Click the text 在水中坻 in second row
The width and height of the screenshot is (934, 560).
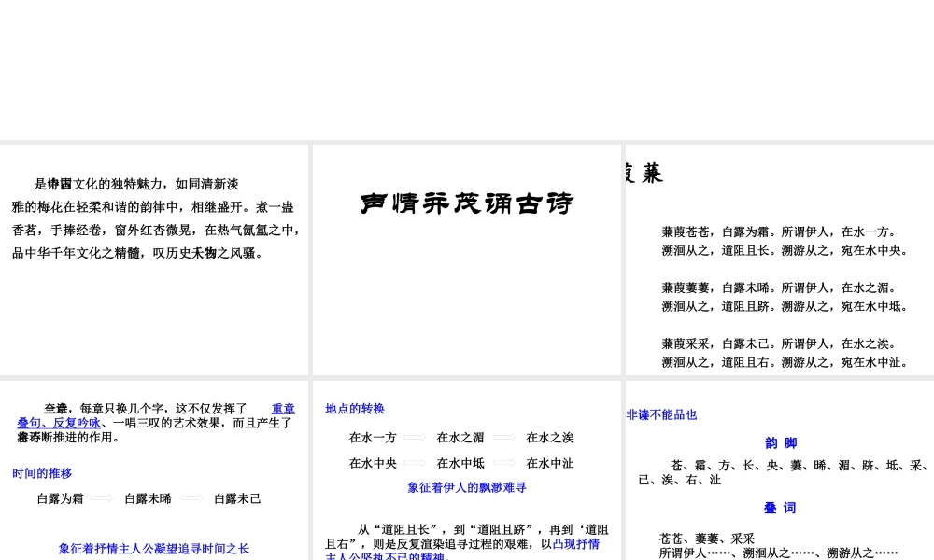(460, 463)
